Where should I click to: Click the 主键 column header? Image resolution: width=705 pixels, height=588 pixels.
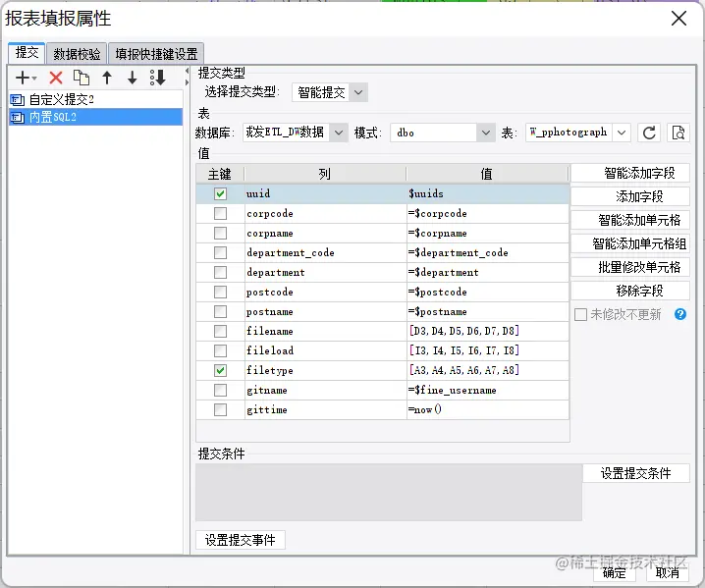click(220, 174)
